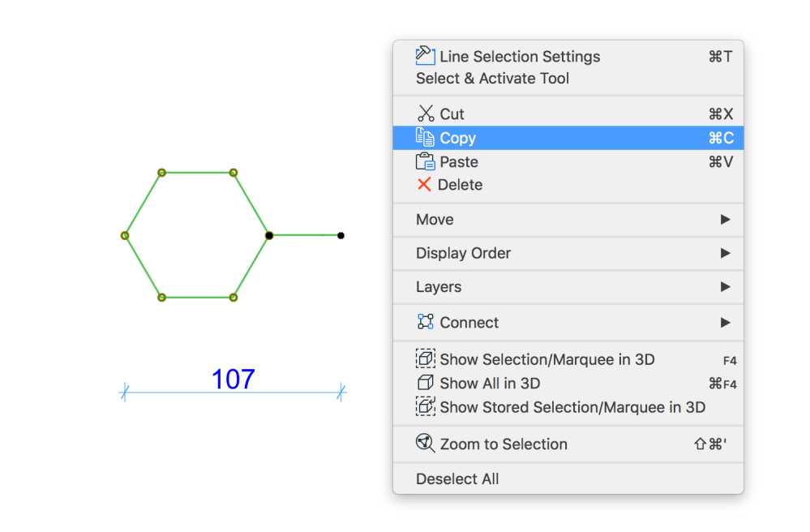Click the scissors Cut icon

click(x=426, y=114)
